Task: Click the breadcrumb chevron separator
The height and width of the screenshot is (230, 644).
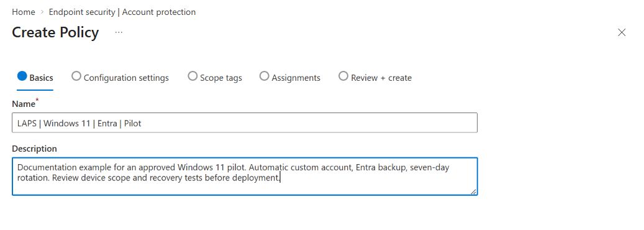Action: tap(42, 12)
